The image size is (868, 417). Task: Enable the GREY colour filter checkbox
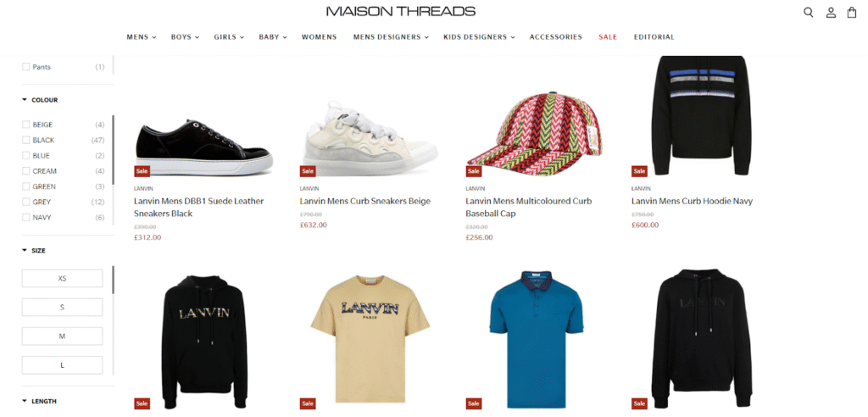pos(26,202)
